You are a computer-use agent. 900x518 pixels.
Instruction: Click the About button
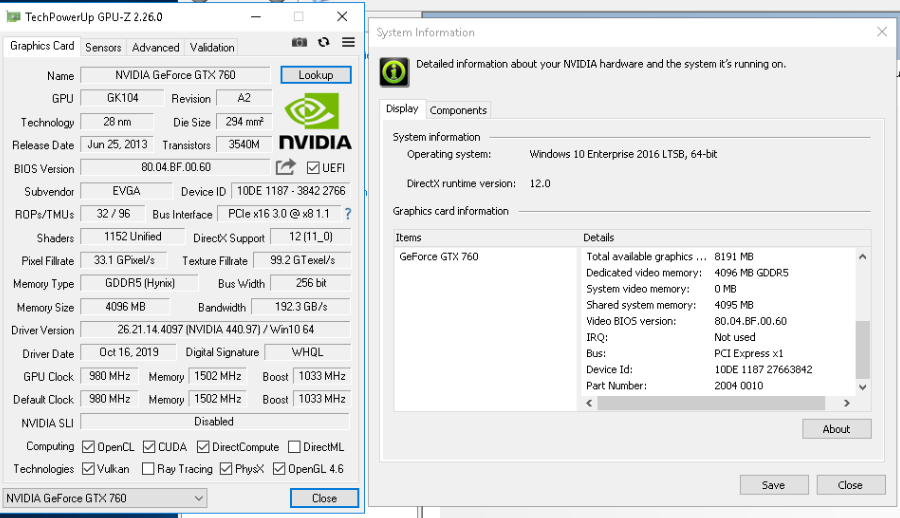(x=836, y=429)
